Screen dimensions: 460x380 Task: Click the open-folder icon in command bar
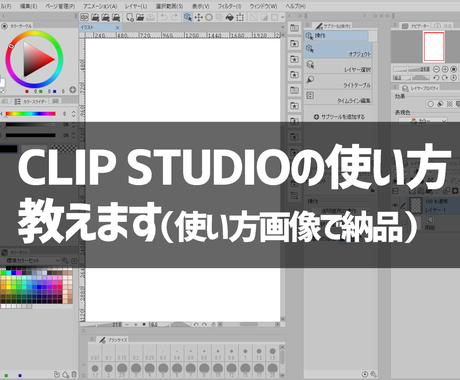pos(140,17)
